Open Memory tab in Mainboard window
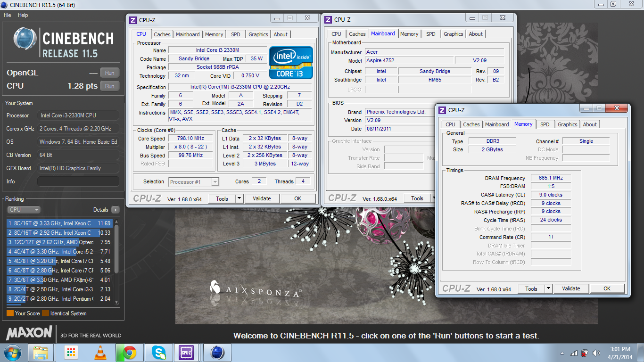The height and width of the screenshot is (362, 644). coord(409,34)
